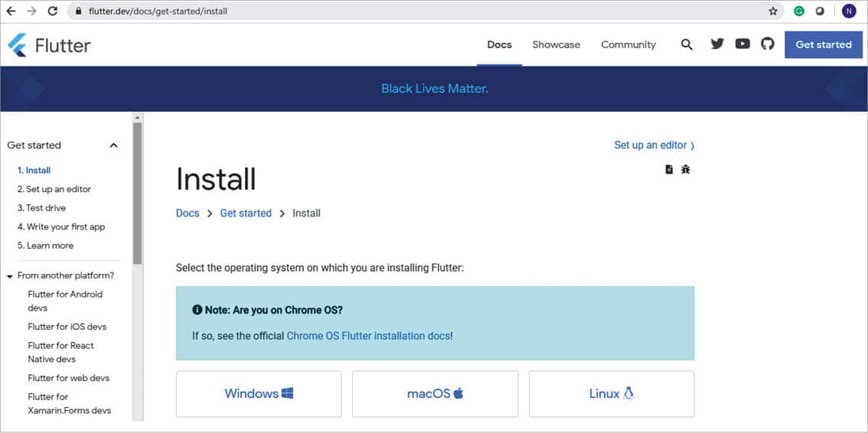Open Flutter's GitHub repository icon

768,44
